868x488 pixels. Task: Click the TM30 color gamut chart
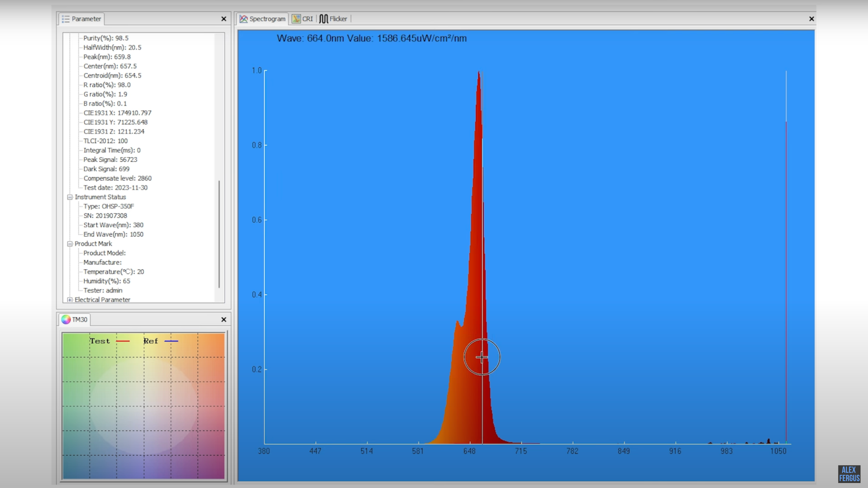(144, 406)
